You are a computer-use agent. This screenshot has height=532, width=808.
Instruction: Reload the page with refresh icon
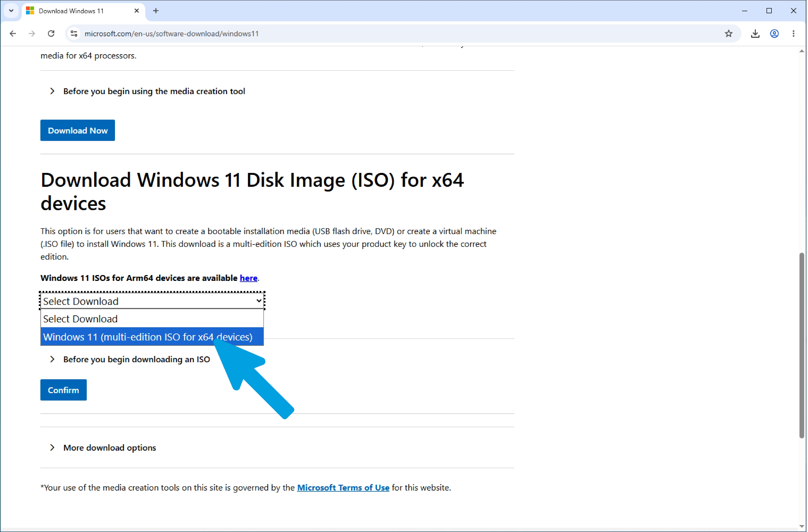[51, 34]
